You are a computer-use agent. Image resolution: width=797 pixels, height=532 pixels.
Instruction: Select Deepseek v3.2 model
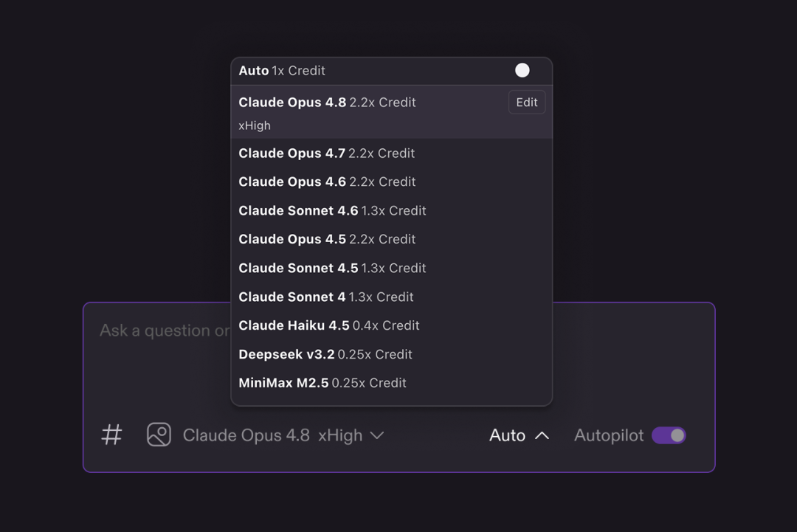[391, 354]
